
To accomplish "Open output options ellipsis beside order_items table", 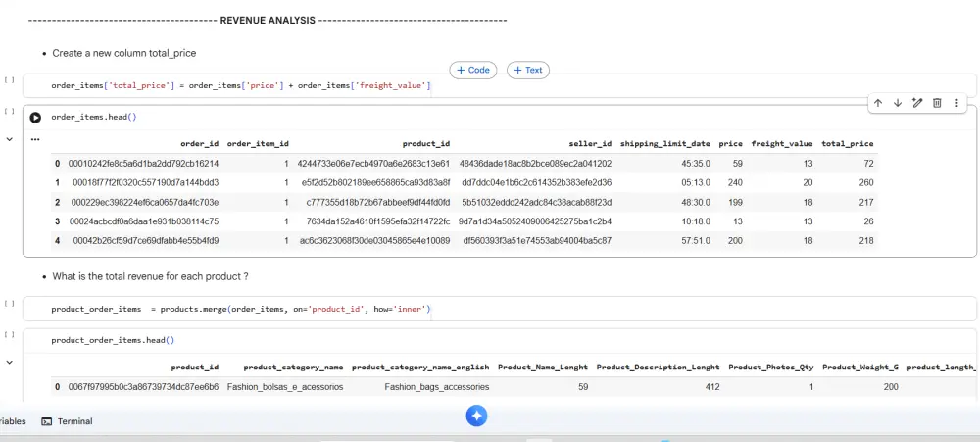I will [x=35, y=139].
